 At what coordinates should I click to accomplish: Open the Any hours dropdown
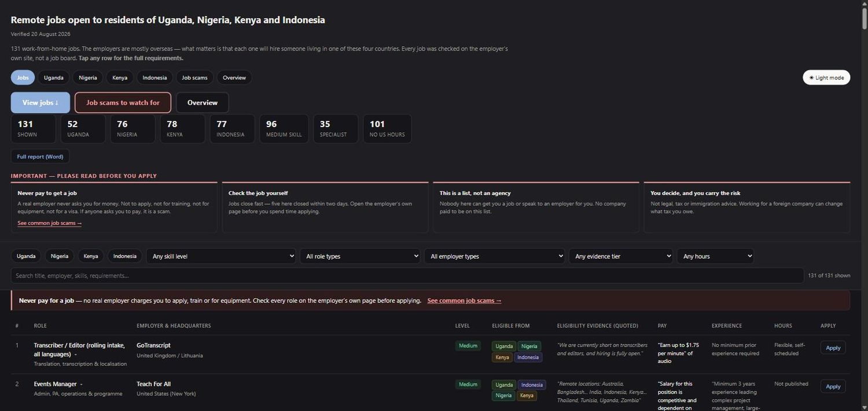[x=715, y=256]
